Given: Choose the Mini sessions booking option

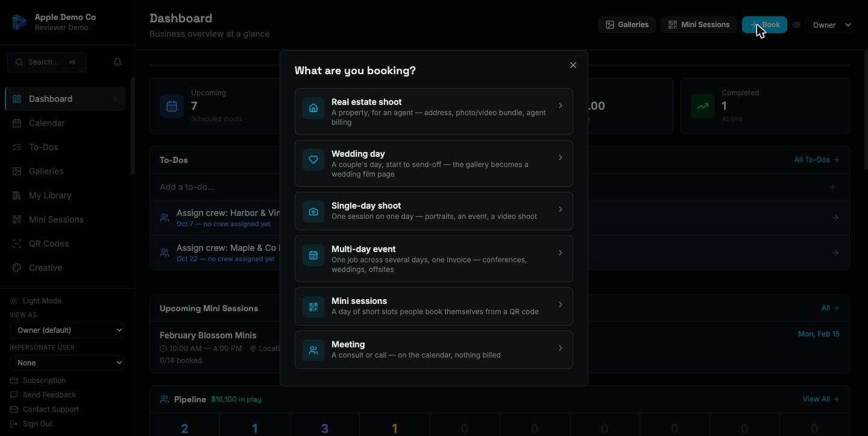Looking at the screenshot, I should click(434, 306).
